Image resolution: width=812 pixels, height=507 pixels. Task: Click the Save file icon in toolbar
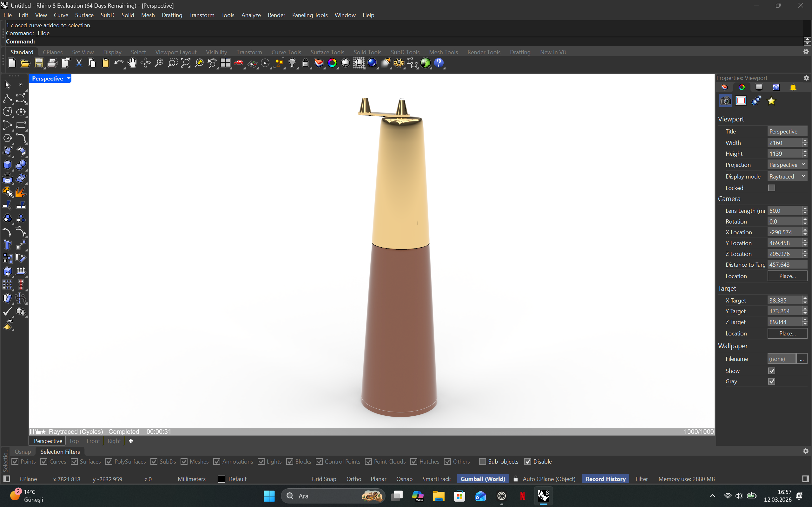click(x=39, y=63)
